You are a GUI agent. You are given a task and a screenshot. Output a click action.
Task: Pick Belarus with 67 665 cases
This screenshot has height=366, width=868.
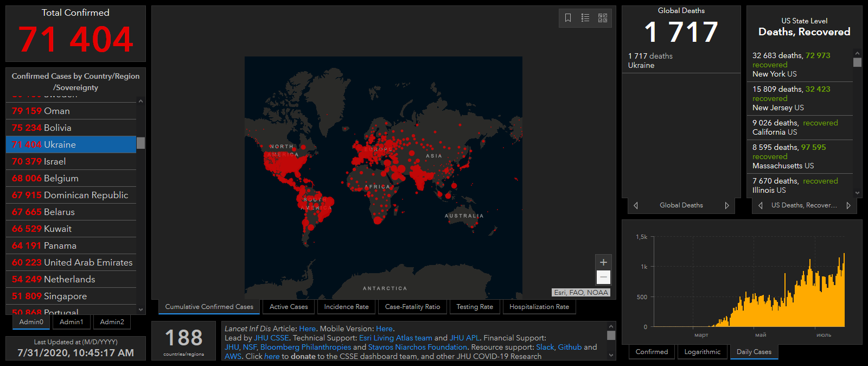[x=71, y=212]
